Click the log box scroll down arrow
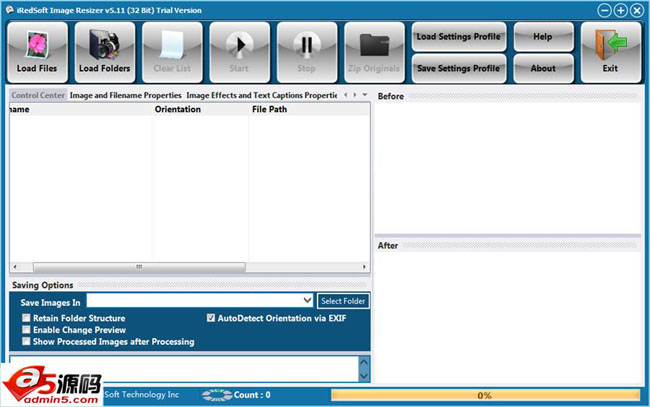 364,376
